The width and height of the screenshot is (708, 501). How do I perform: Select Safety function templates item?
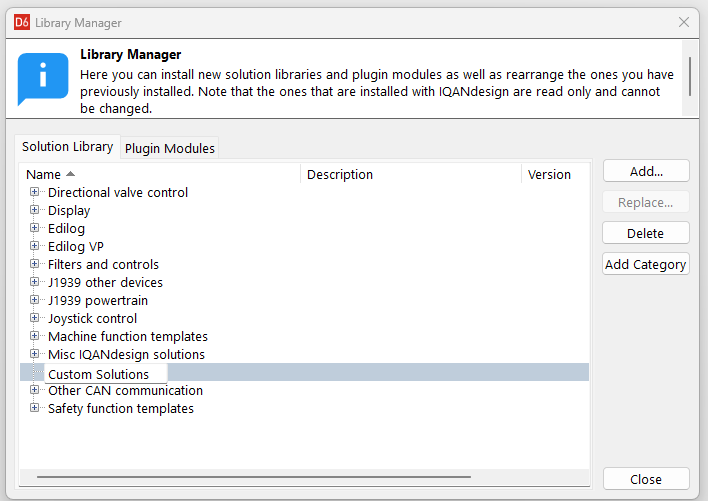121,408
